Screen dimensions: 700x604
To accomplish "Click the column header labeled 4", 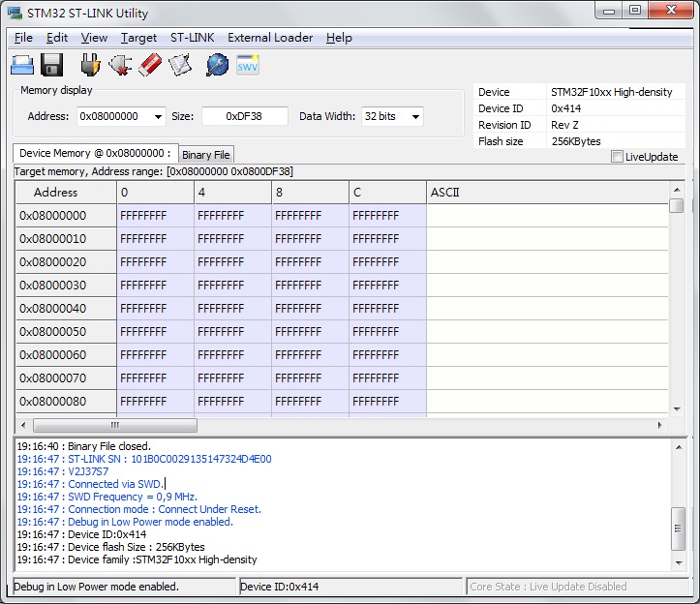I will (232, 193).
